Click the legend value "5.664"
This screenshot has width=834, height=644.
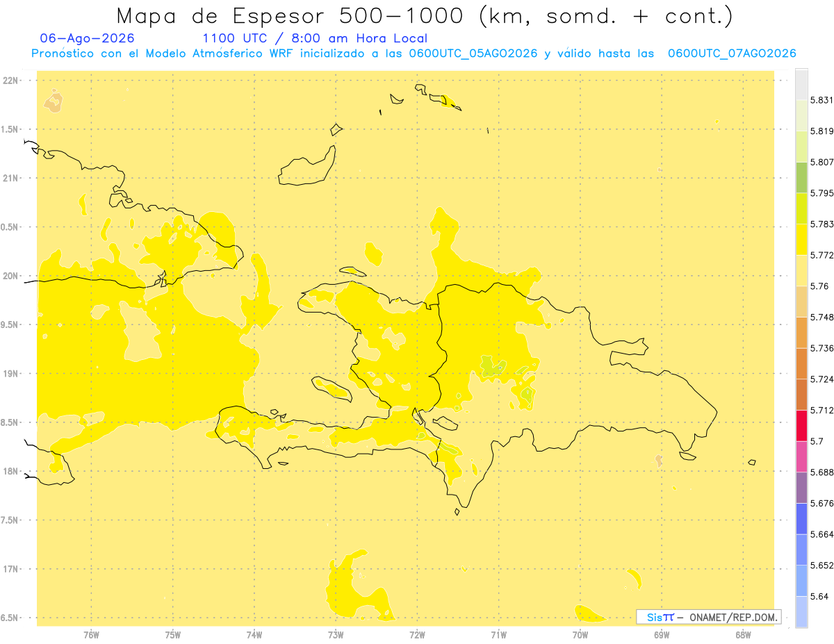[822, 534]
